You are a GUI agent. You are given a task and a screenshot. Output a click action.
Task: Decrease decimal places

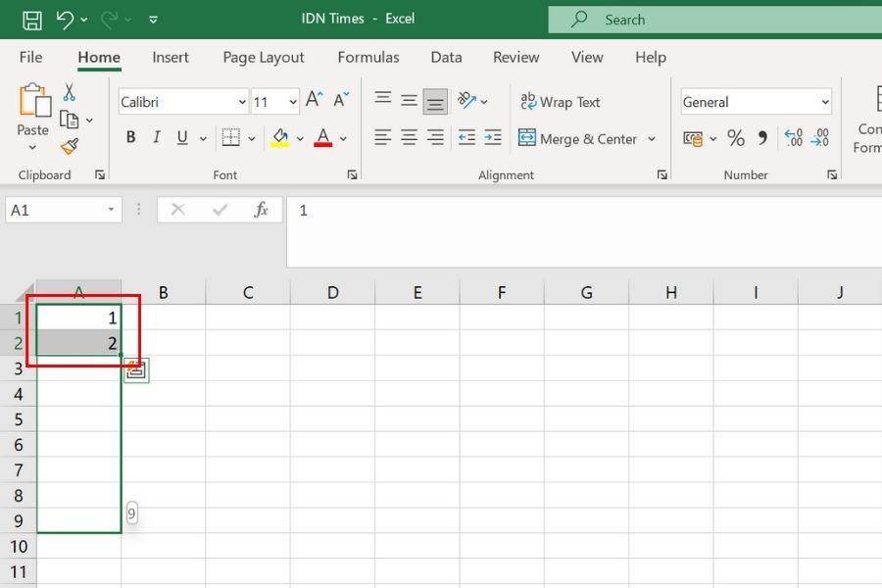click(819, 138)
